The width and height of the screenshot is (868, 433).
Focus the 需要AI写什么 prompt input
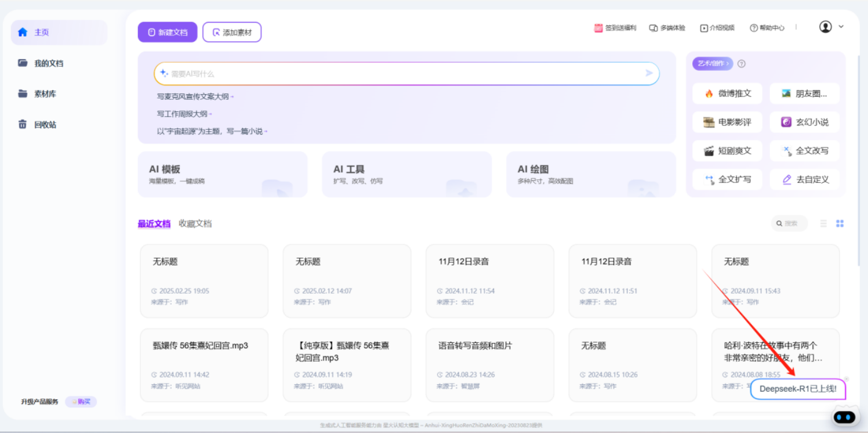tap(406, 74)
